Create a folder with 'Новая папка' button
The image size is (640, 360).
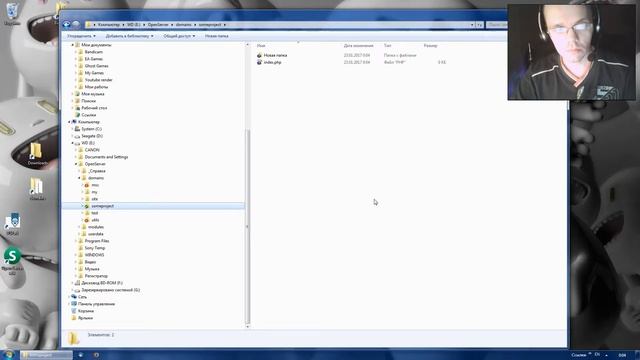tap(216, 36)
